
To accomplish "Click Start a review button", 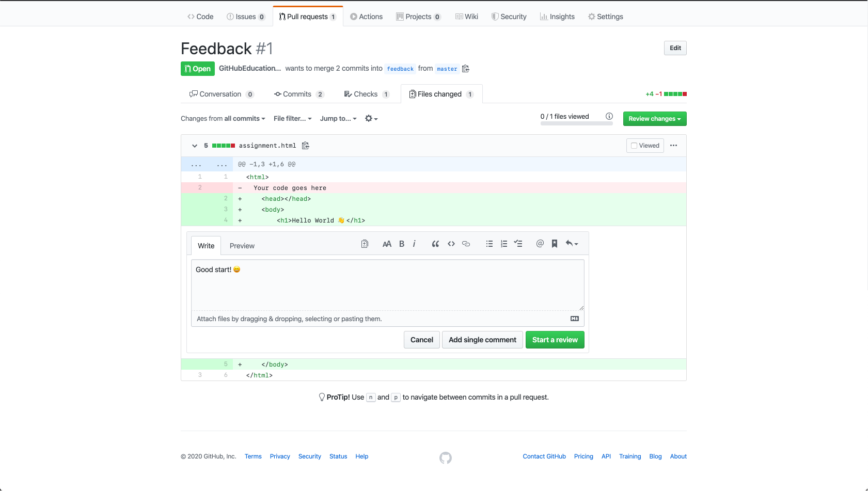I will 555,340.
